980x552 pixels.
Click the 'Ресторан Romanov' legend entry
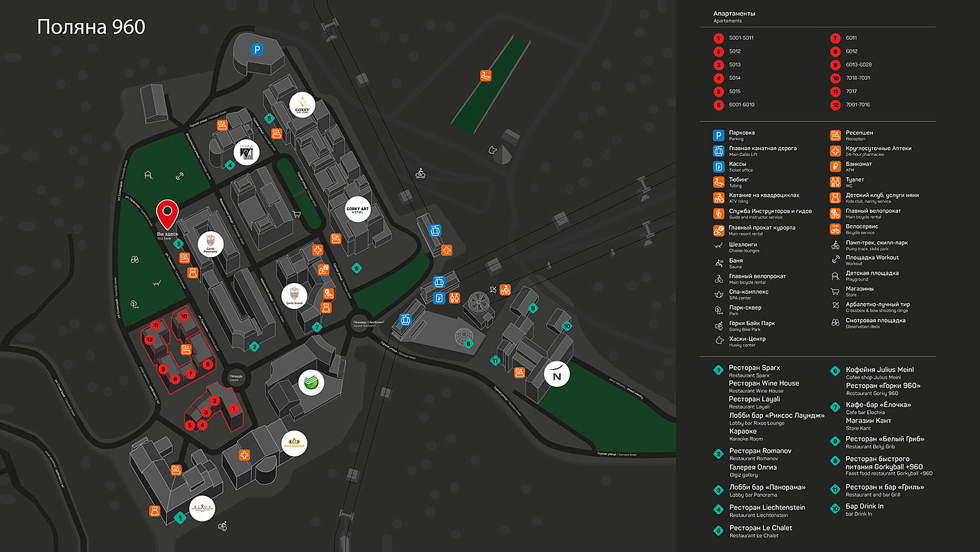tap(760, 450)
